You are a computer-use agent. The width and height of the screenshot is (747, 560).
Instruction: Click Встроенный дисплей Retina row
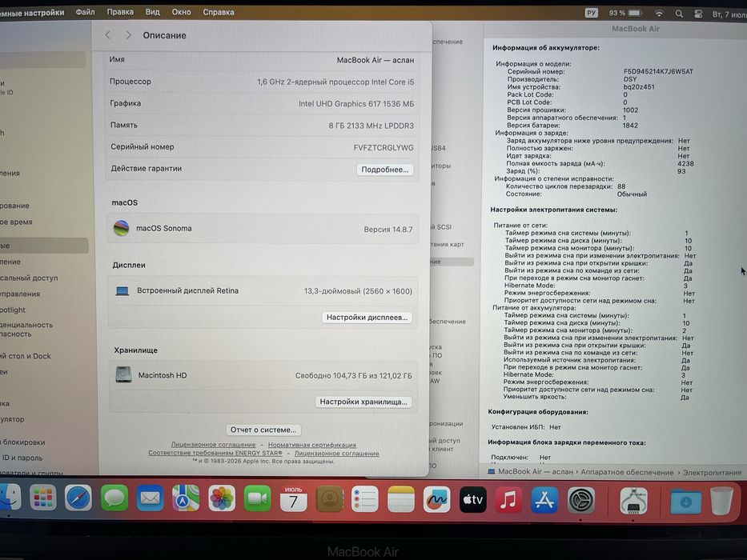[x=263, y=291]
